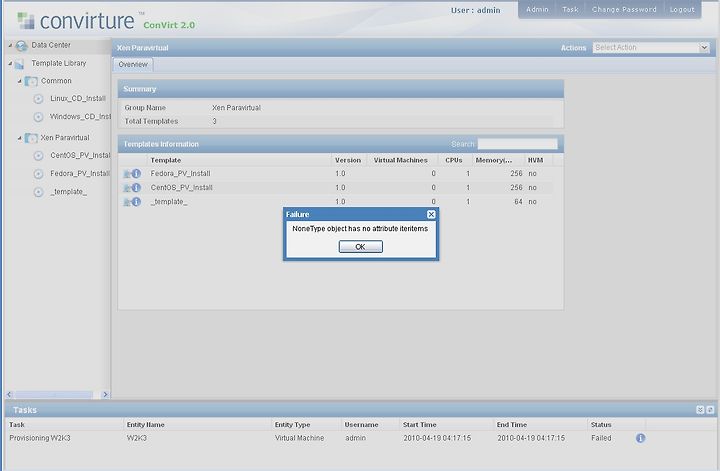720x471 pixels.
Task: Collapse the Xen Paravirtual tree node
Action: [x=20, y=138]
